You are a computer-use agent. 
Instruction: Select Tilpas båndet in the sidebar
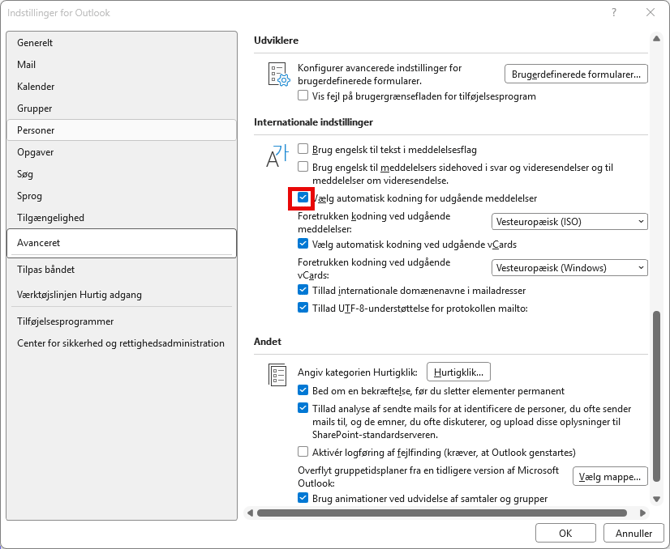click(x=46, y=269)
